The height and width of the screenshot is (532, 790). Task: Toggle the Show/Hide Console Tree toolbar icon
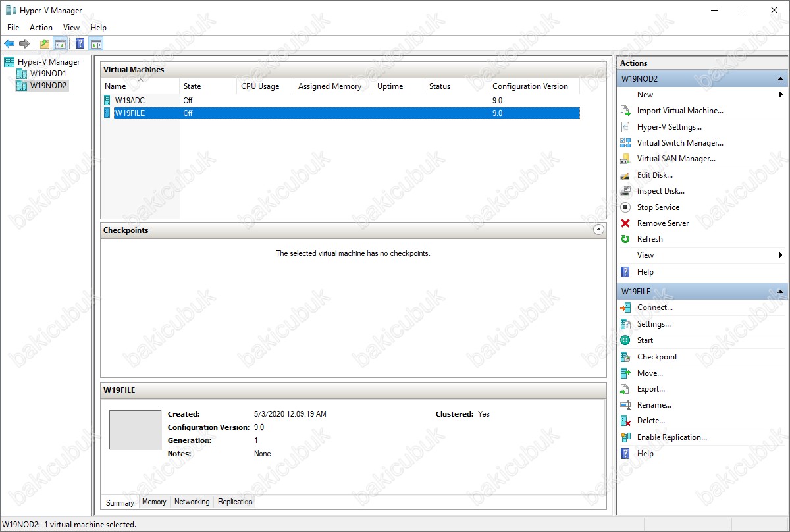coord(60,44)
